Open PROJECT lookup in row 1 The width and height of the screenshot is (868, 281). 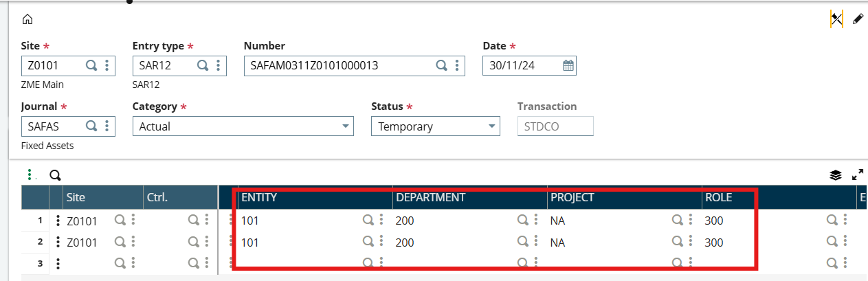pos(678,221)
